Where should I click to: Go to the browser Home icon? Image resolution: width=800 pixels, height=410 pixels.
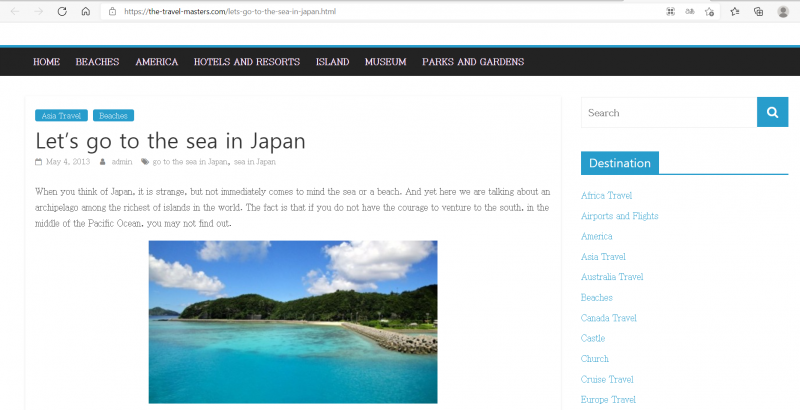tap(86, 11)
